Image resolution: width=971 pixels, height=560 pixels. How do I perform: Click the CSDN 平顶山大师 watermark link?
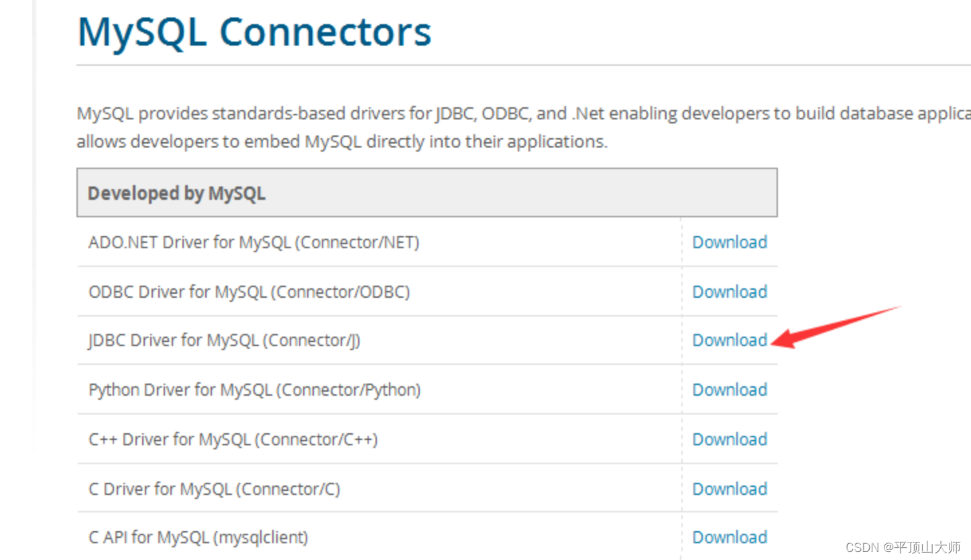[x=902, y=547]
